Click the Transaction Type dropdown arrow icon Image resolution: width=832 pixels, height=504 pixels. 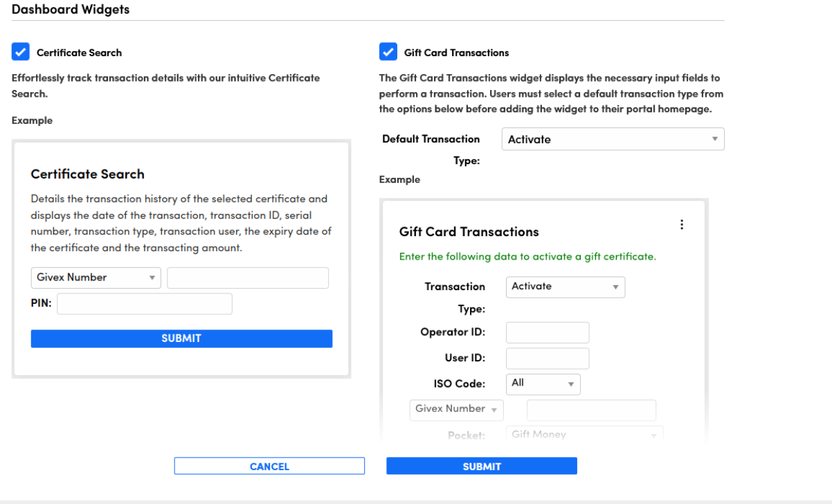pos(615,287)
